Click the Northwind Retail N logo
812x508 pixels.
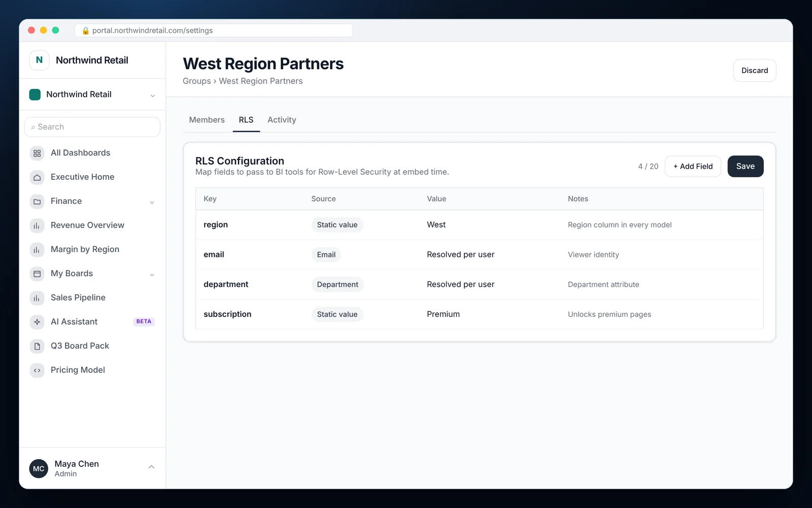pos(39,60)
